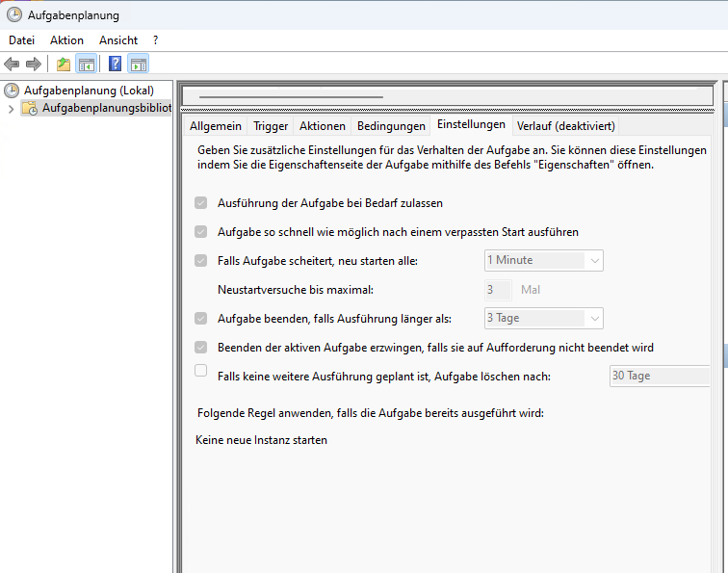This screenshot has height=573, width=728.
Task: Click the Neustartversuche count field showing 3
Action: pos(498,290)
